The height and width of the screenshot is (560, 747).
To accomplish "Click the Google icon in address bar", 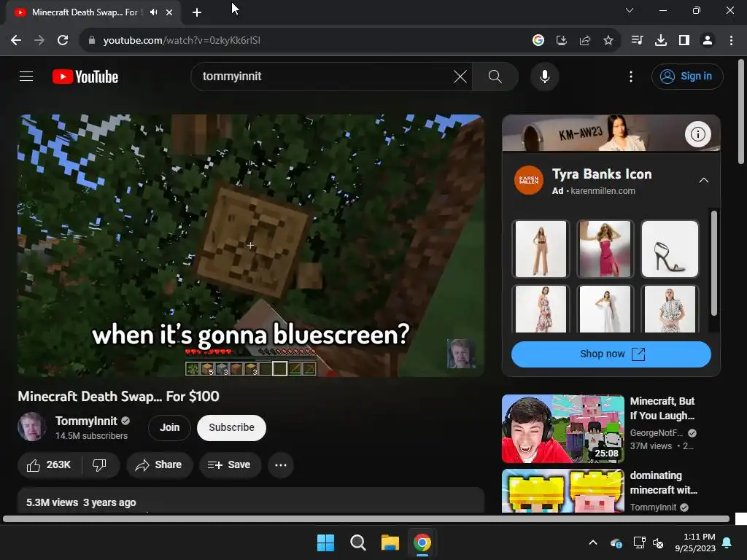I will [538, 41].
